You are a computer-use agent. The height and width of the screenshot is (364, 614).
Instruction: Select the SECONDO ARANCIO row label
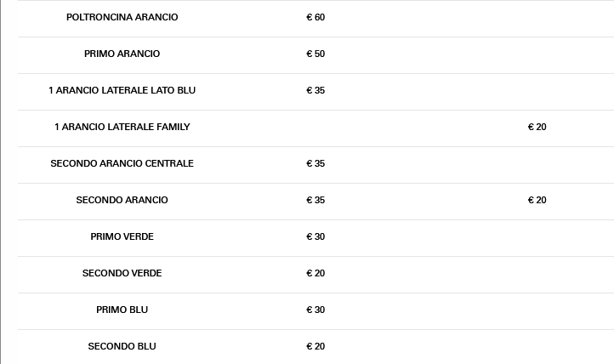click(122, 200)
